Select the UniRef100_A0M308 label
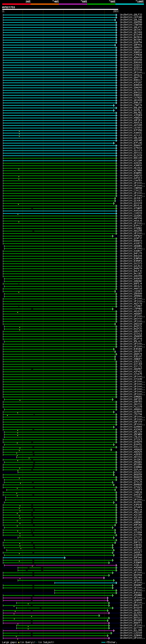The image size is (146, 644). pos(131,211)
